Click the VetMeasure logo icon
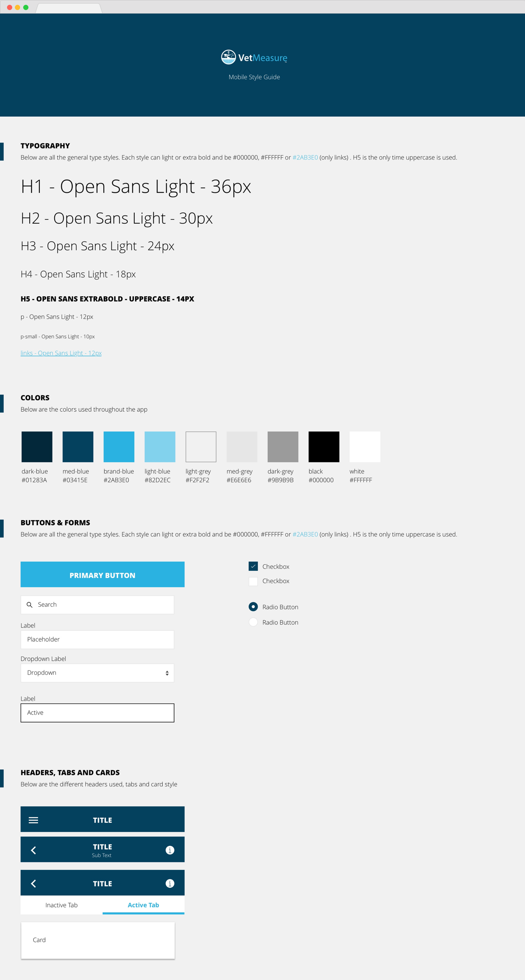 (228, 57)
